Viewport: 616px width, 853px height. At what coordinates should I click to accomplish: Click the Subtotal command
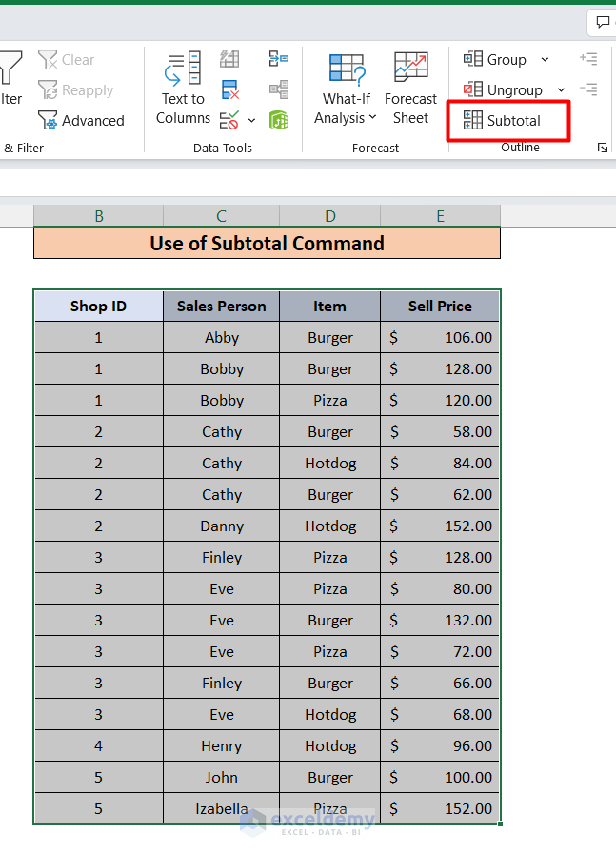[503, 121]
